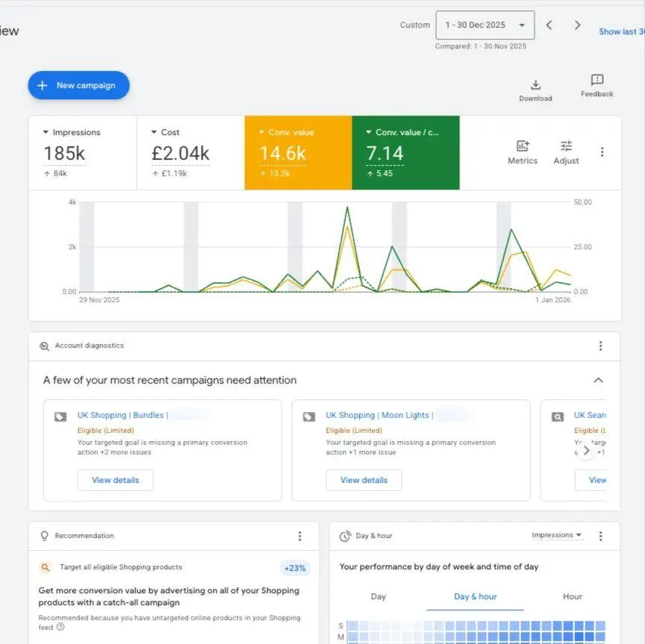This screenshot has height=644, width=645.
Task: Click the 'Target all eligible Shopping products' text
Action: (121, 567)
